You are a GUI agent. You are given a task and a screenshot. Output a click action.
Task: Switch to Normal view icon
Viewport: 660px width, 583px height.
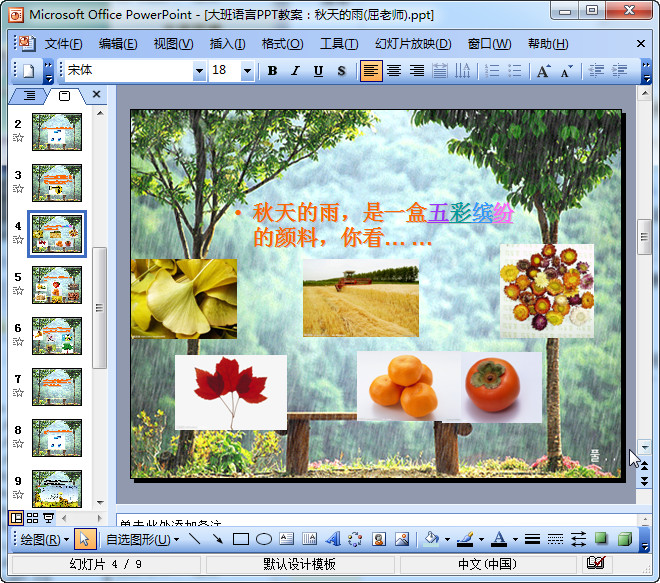(x=16, y=518)
